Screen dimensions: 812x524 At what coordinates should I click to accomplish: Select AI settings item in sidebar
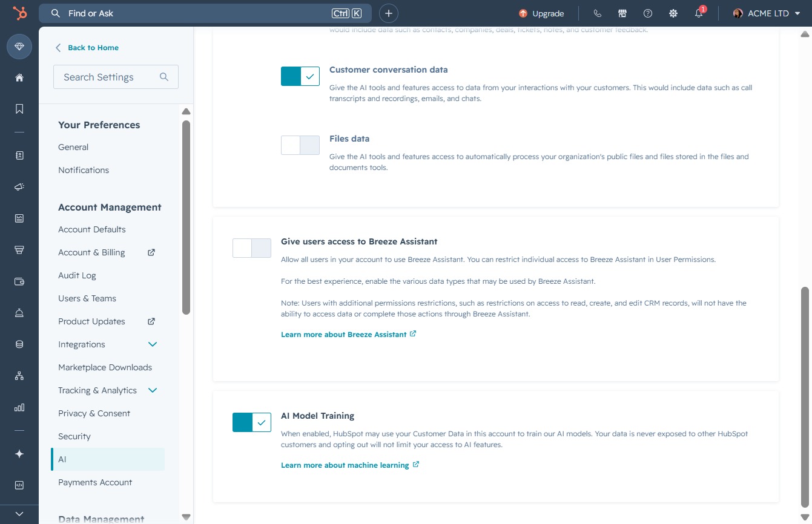[x=108, y=459]
